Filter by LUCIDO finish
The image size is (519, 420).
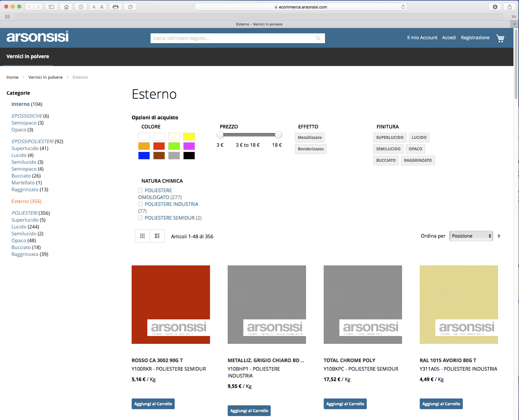coord(419,138)
